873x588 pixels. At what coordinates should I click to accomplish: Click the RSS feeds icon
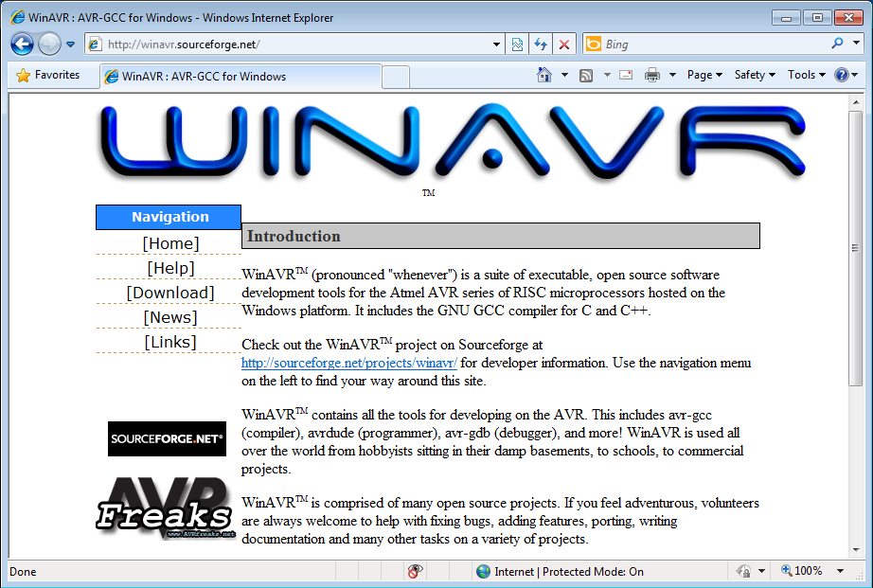click(586, 75)
